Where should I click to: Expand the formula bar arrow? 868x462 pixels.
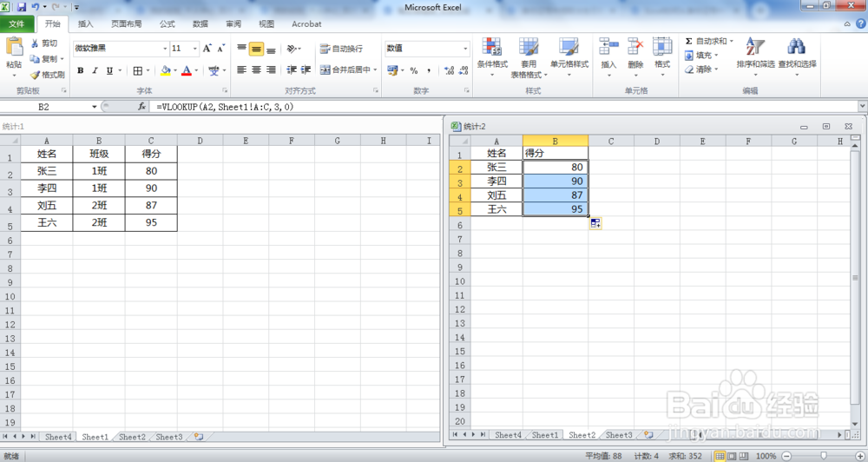point(863,106)
